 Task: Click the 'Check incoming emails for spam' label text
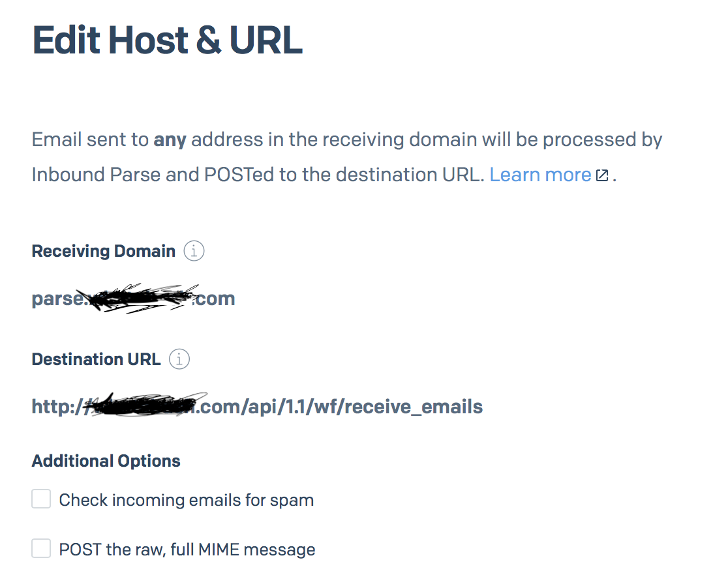pyautogui.click(x=186, y=501)
